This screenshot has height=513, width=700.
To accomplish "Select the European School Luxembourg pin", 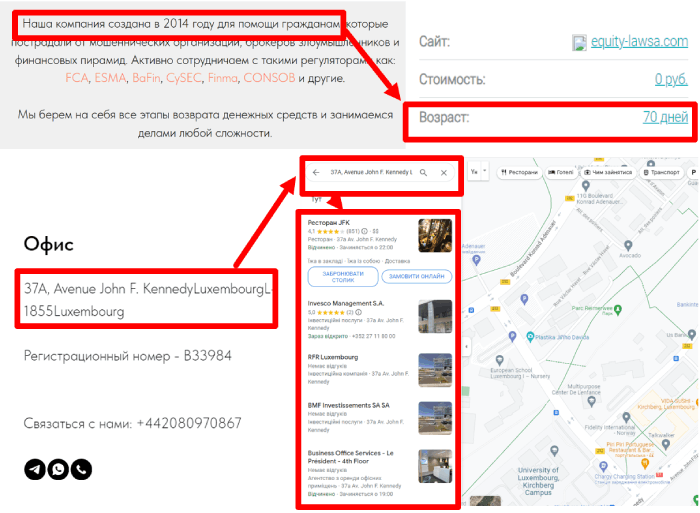I will 500,360.
